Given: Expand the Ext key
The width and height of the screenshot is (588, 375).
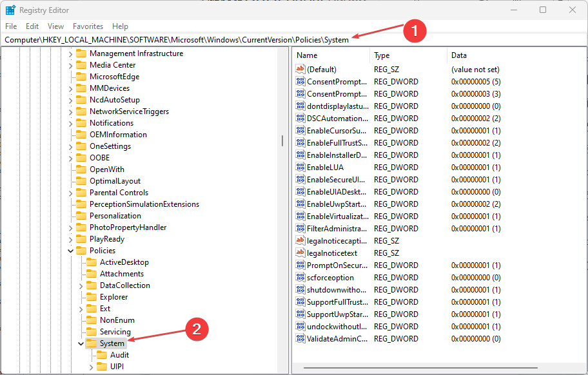Looking at the screenshot, I should tap(81, 309).
